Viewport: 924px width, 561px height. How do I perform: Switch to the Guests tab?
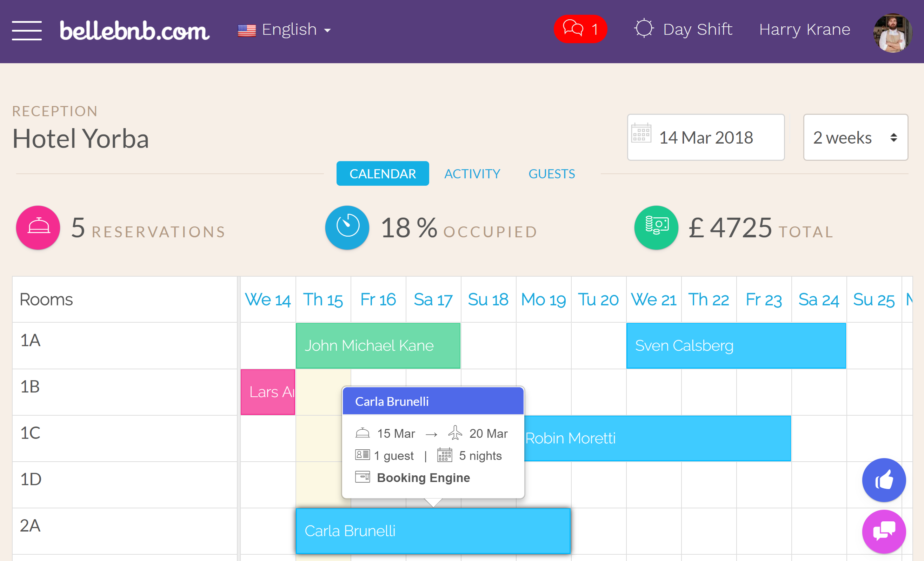point(551,174)
